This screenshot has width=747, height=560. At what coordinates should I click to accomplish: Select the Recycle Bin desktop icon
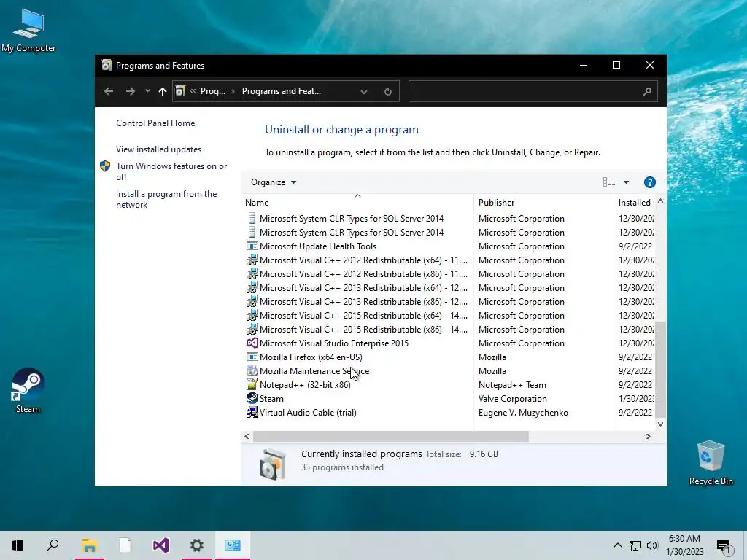tap(711, 462)
